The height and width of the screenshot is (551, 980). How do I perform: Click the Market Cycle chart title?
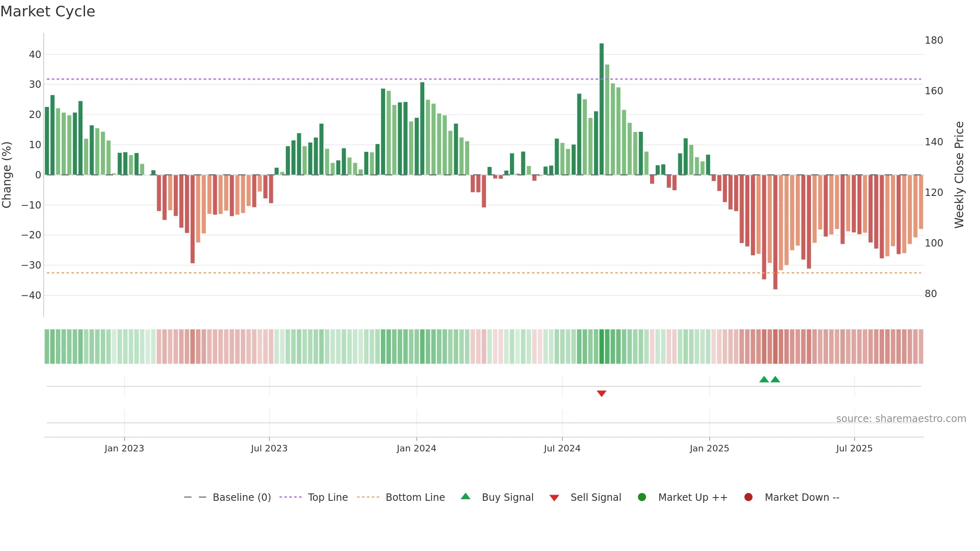48,11
